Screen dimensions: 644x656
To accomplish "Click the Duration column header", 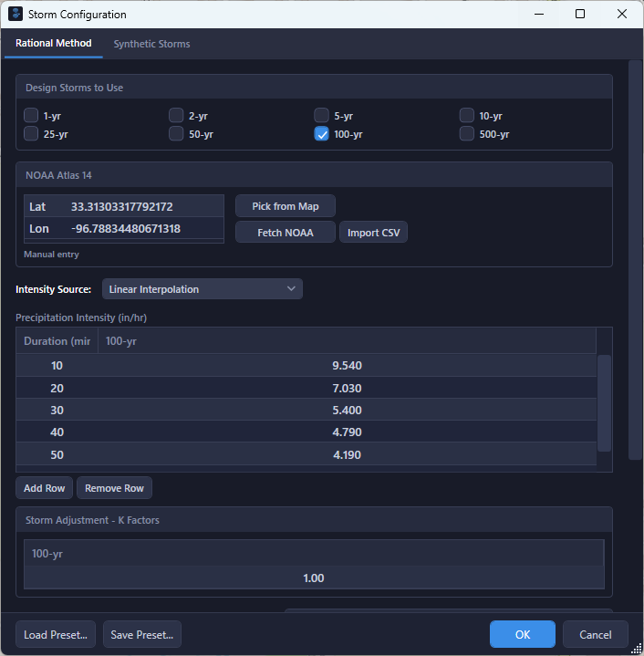I will (x=57, y=341).
